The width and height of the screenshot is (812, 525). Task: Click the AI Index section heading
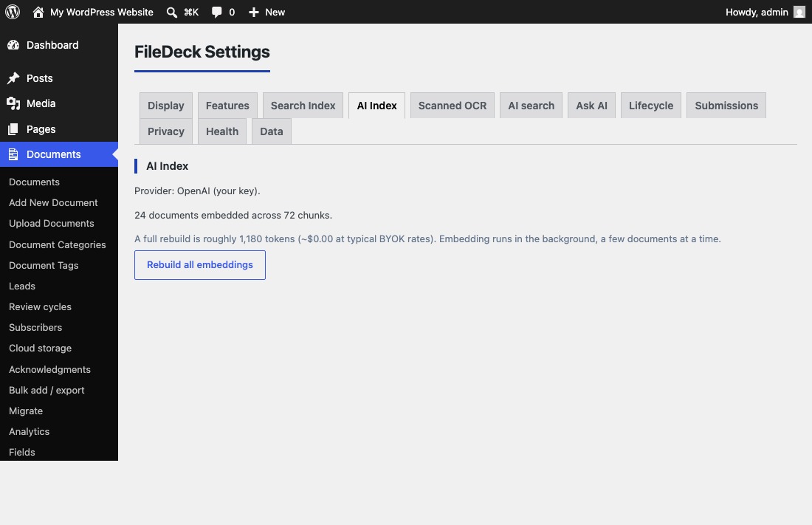click(167, 166)
